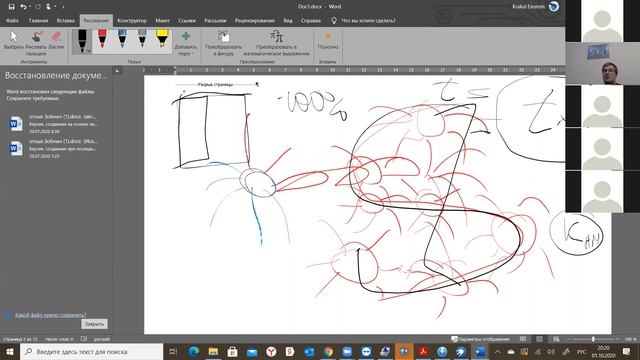Select the blue galaxy pen

pyautogui.click(x=122, y=40)
